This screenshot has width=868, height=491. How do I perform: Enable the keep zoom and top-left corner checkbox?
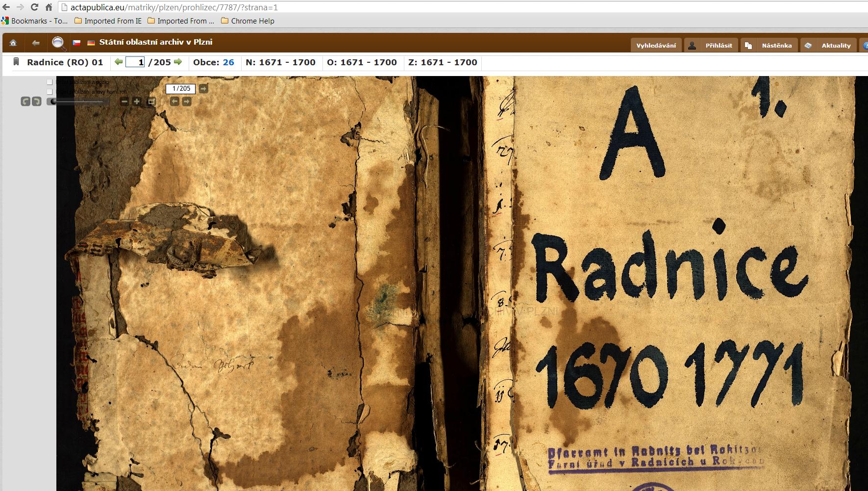pyautogui.click(x=50, y=92)
